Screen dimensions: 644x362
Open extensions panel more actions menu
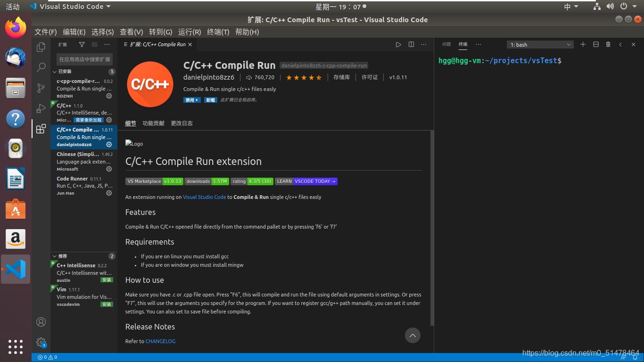point(107,44)
